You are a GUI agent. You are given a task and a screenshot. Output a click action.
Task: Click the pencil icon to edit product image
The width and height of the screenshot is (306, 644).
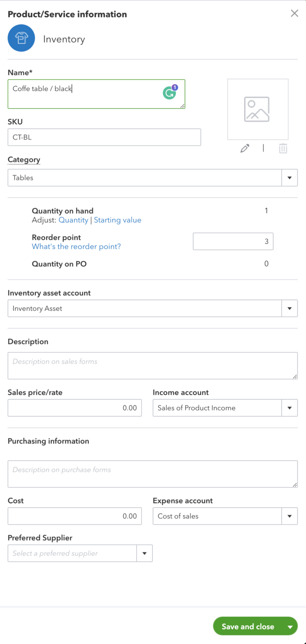click(244, 148)
